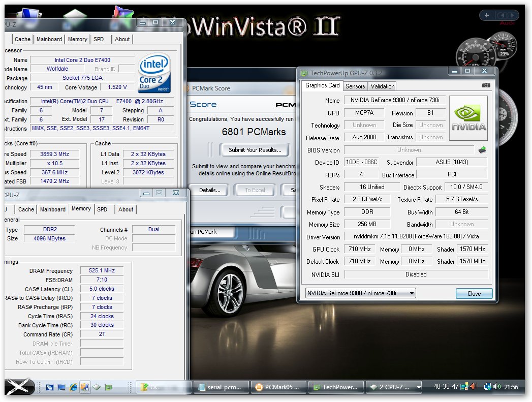
Task: Click the GPU-Z Name field value
Action: [395, 100]
